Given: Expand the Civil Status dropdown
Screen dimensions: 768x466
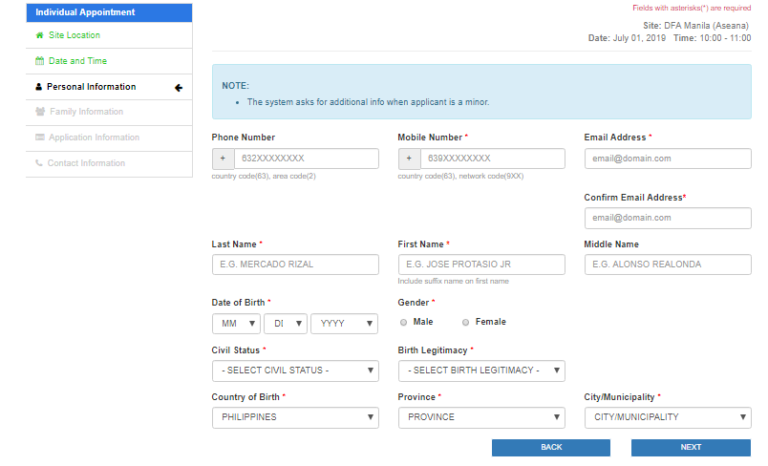Looking at the screenshot, I should (x=295, y=371).
